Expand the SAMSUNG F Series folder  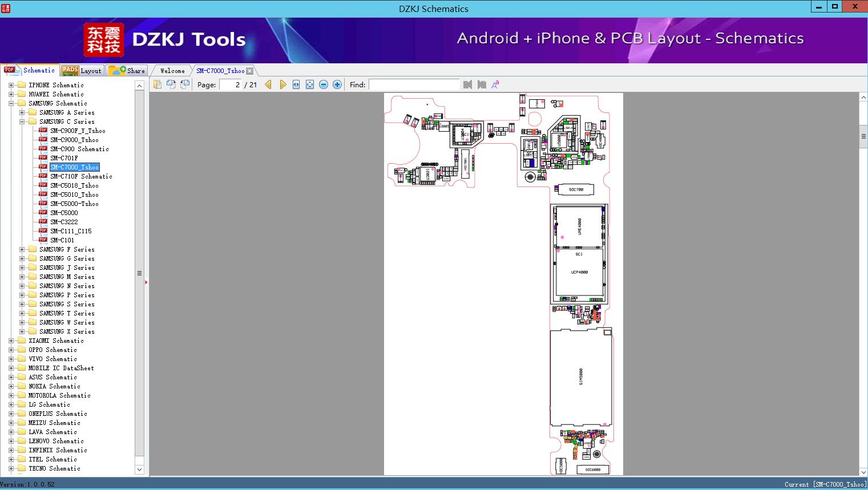click(22, 249)
